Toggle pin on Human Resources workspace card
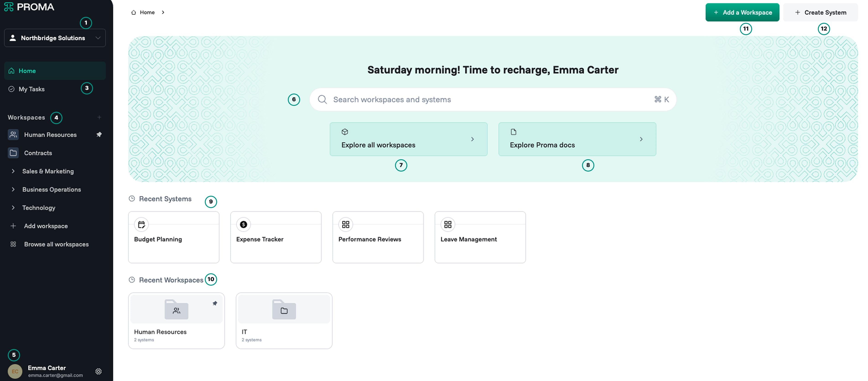Screen dimensions: 868x381 click(x=215, y=303)
